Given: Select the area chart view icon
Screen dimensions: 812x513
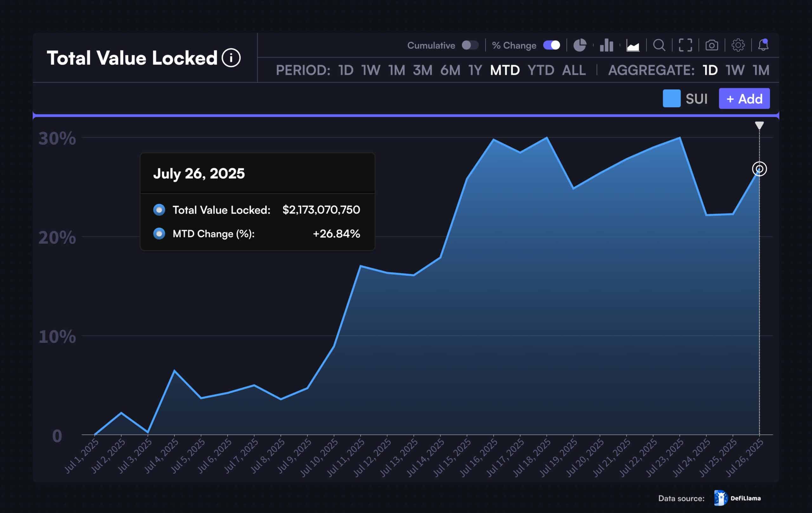Looking at the screenshot, I should click(632, 46).
